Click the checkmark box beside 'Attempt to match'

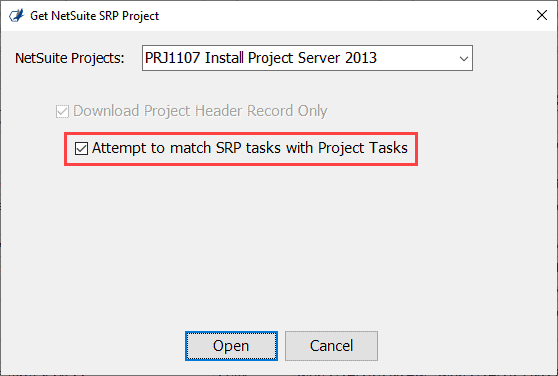tap(81, 148)
